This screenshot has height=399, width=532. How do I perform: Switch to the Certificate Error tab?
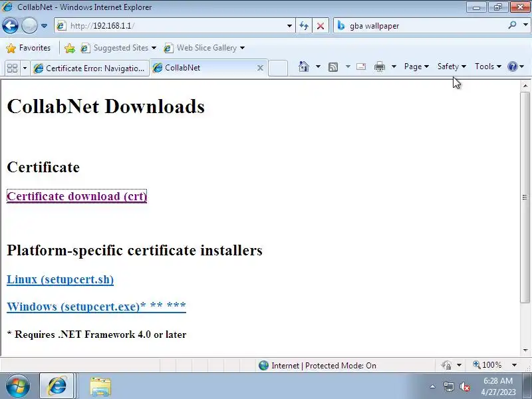coord(90,68)
